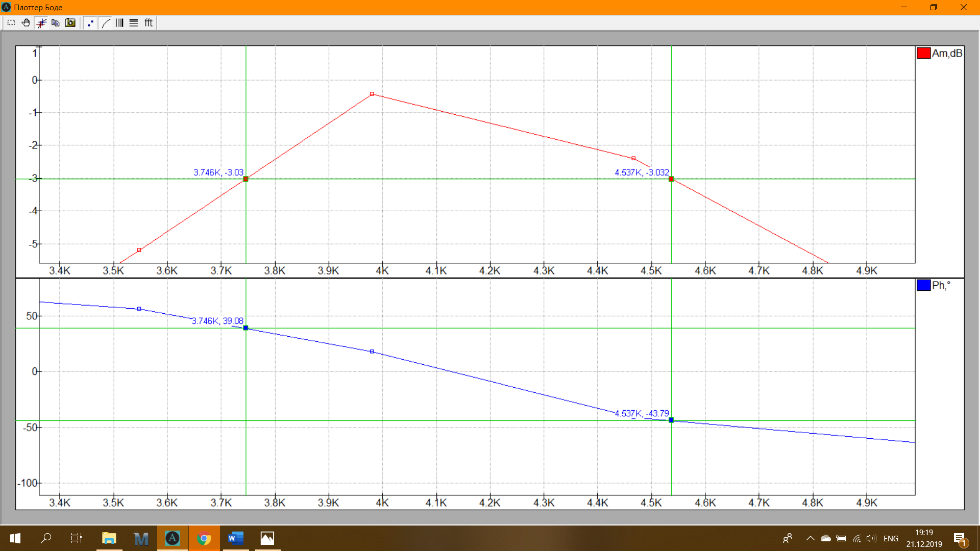Click the Am,dB legend label
The image size is (980, 551).
tap(947, 53)
